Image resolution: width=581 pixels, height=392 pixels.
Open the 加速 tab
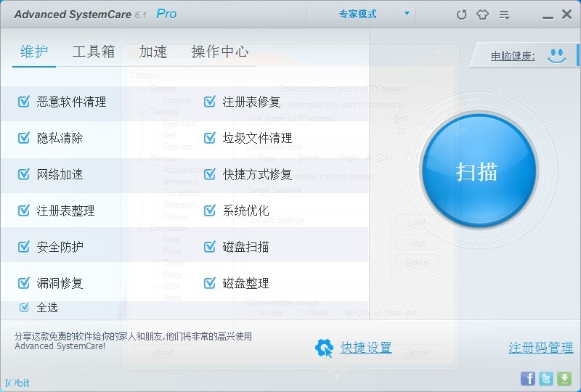point(153,52)
